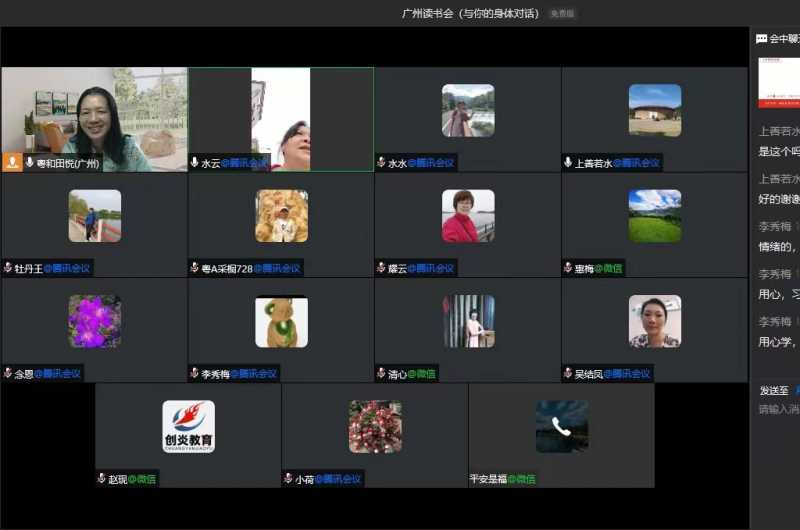The height and width of the screenshot is (530, 800).
Task: Click the purple flower avatar of 念恩
Action: coord(94,321)
